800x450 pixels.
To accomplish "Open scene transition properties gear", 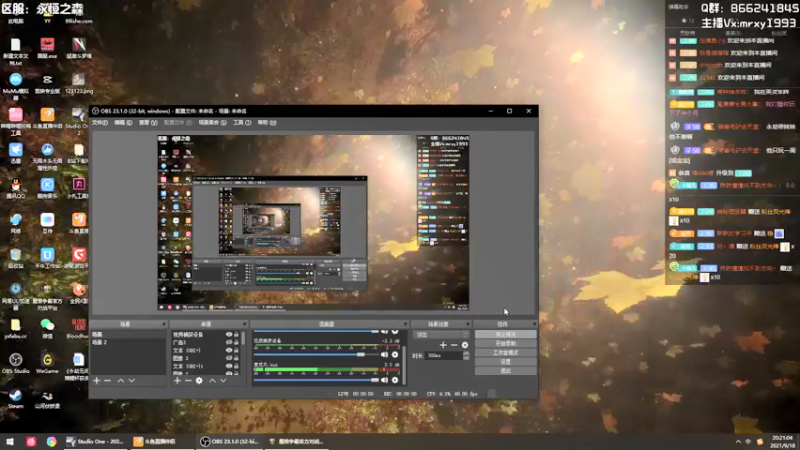I will click(x=465, y=345).
